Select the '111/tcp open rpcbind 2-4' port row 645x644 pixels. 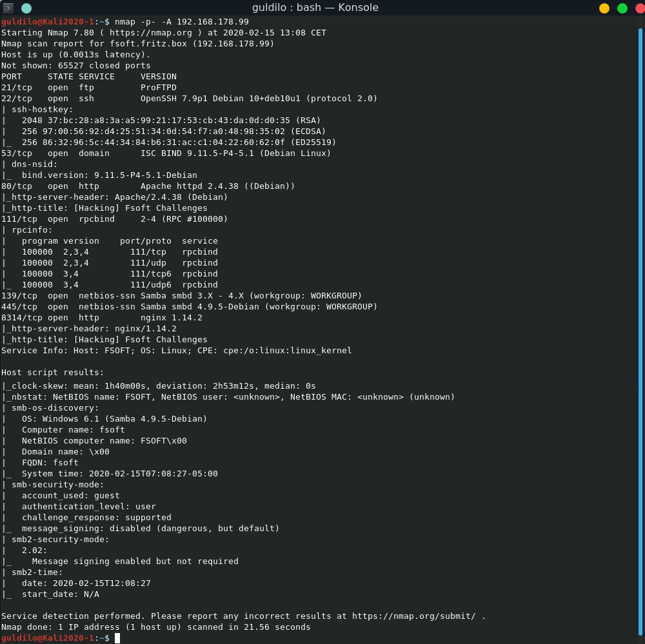coord(114,219)
